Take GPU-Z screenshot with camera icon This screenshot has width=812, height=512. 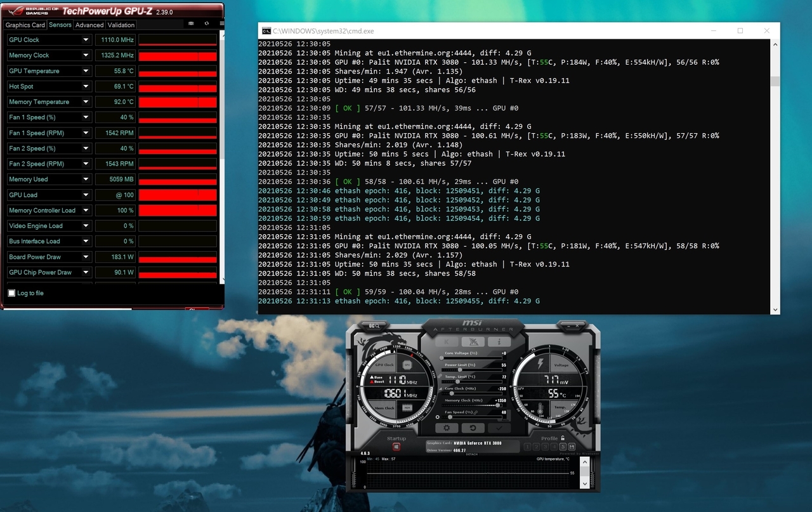click(x=191, y=23)
